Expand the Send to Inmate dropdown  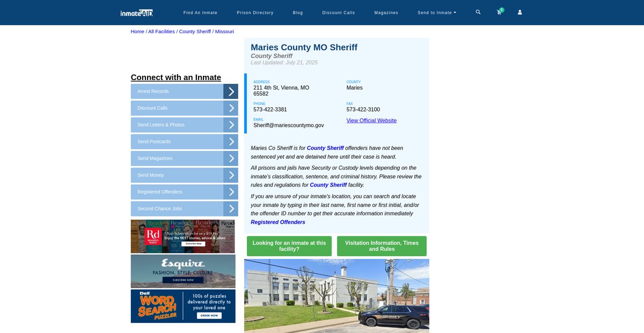click(x=437, y=12)
